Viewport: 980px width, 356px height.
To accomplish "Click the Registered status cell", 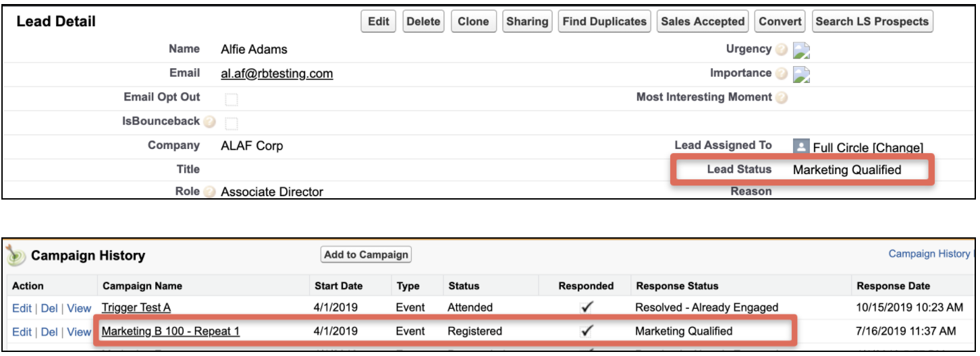I will click(475, 331).
